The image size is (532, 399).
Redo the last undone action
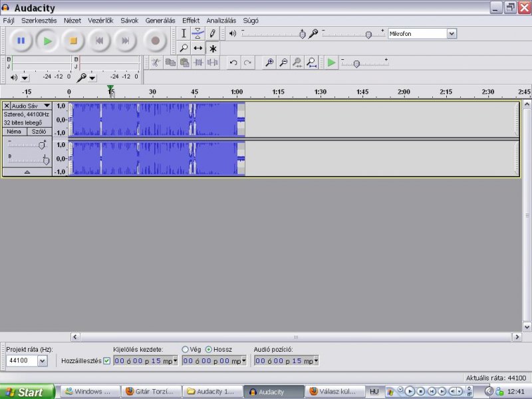[247, 63]
